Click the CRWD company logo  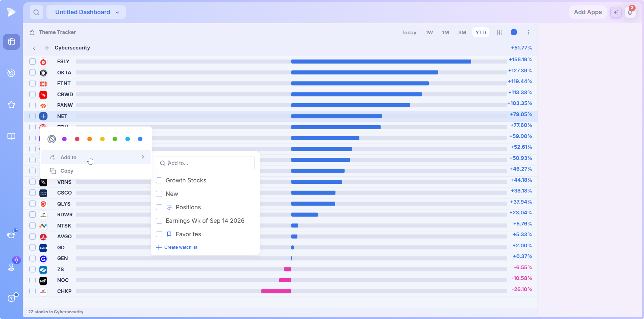click(x=43, y=95)
